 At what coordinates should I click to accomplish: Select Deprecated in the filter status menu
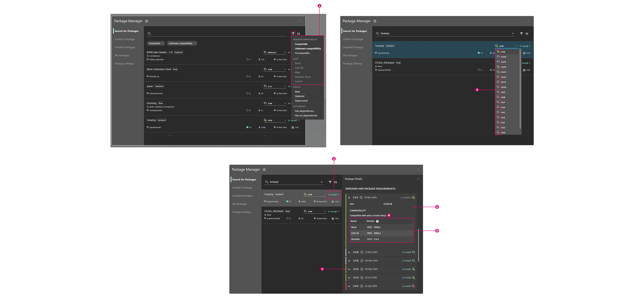[x=301, y=101]
